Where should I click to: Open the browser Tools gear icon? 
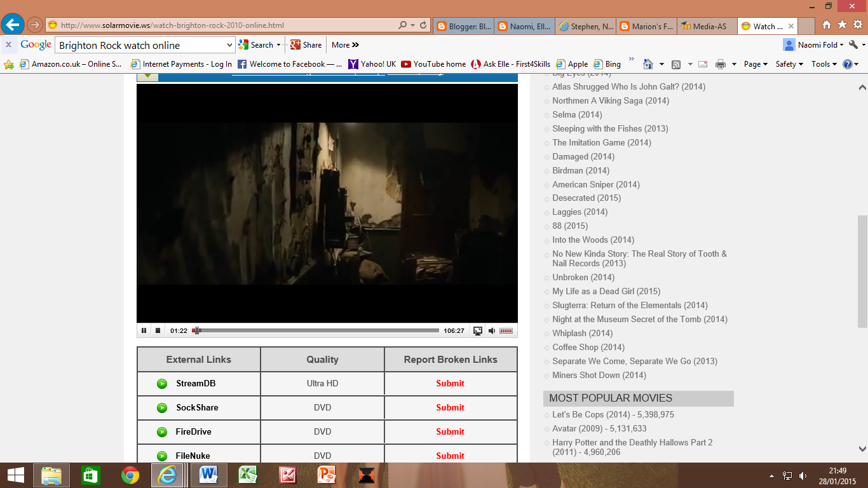[858, 25]
